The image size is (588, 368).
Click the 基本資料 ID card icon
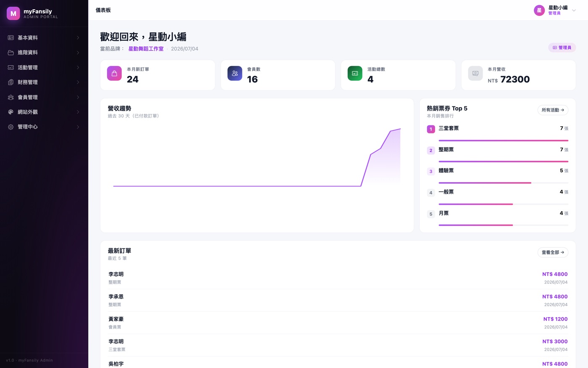tap(11, 38)
